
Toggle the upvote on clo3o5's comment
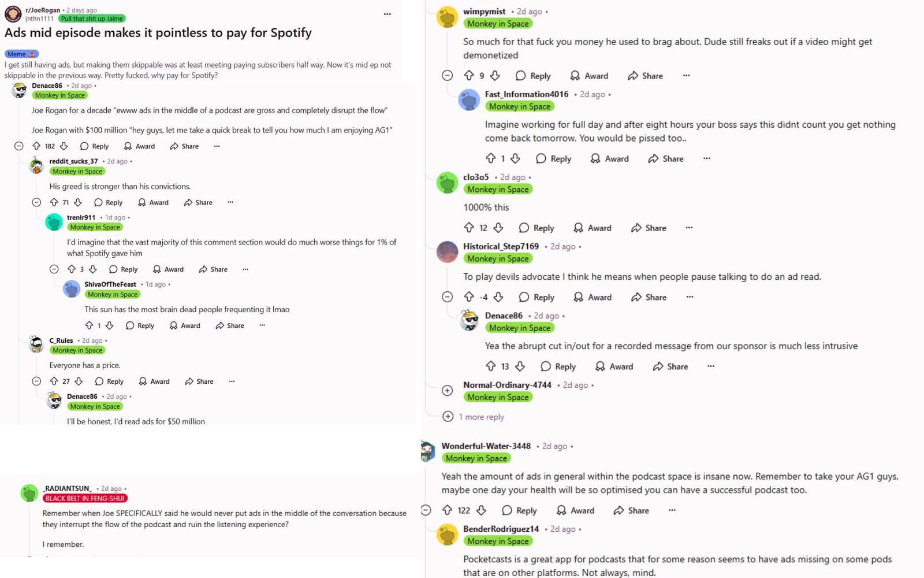click(471, 228)
